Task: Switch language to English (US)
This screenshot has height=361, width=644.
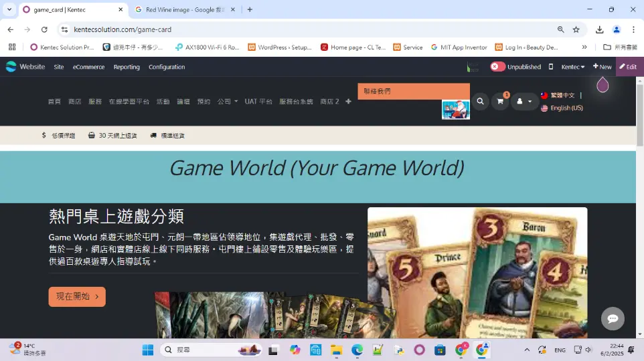Action: [562, 108]
